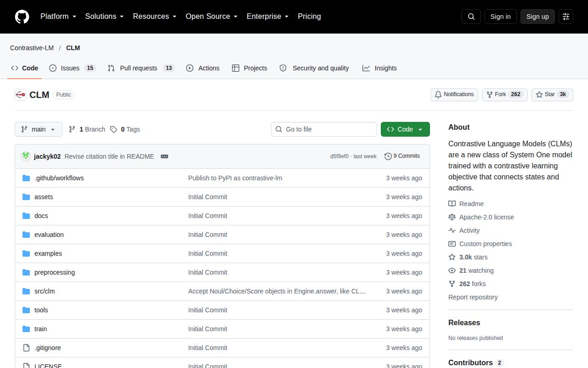Open the Releases heading link
588x368 pixels.
pyautogui.click(x=464, y=323)
